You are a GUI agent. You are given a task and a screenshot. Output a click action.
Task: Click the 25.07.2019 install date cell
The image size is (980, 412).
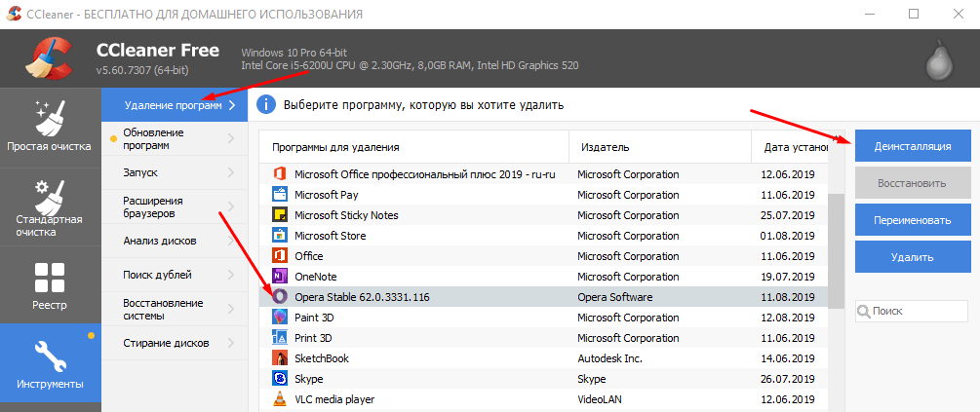(x=789, y=215)
